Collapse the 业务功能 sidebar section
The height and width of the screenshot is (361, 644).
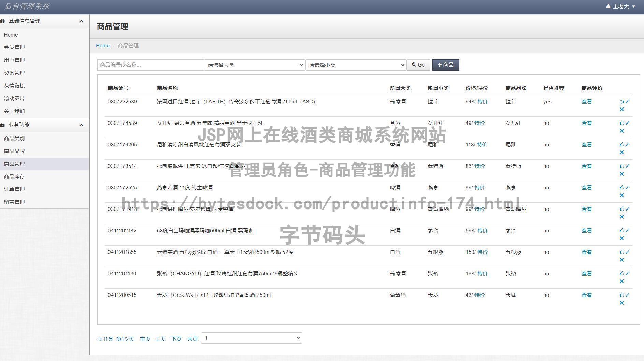[81, 125]
